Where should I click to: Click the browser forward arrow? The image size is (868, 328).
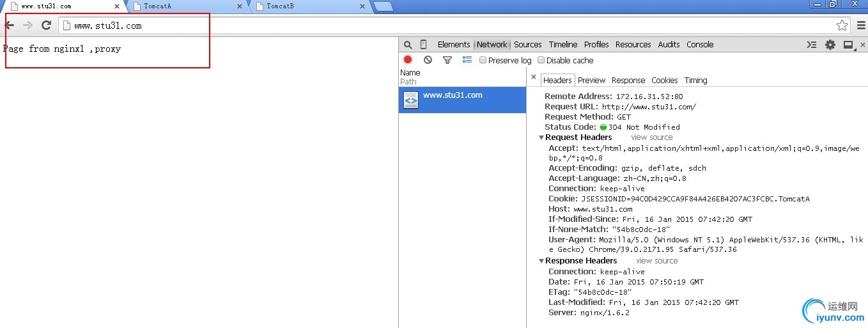(x=27, y=26)
